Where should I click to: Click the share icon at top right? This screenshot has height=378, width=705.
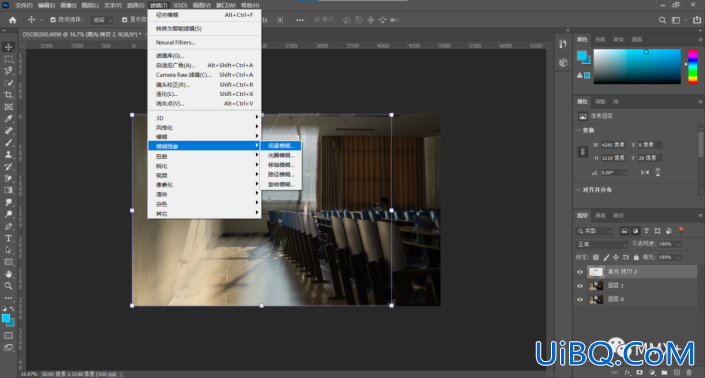(x=697, y=20)
